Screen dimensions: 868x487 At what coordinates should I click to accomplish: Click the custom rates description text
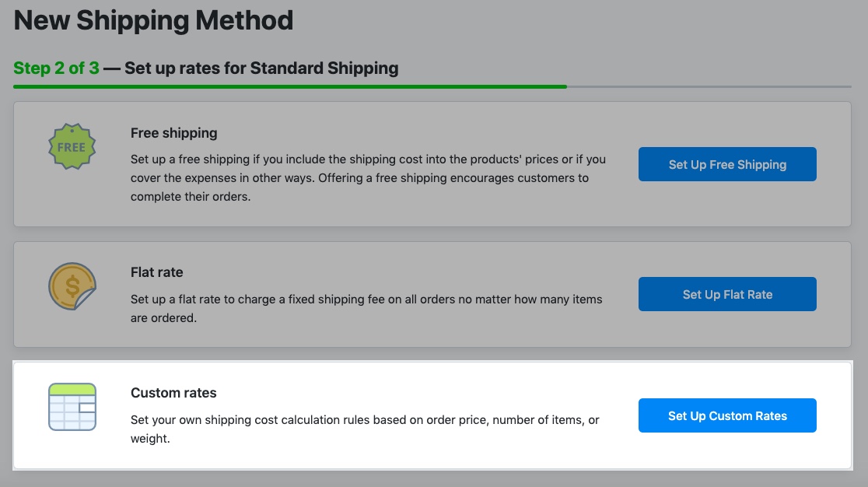[364, 429]
